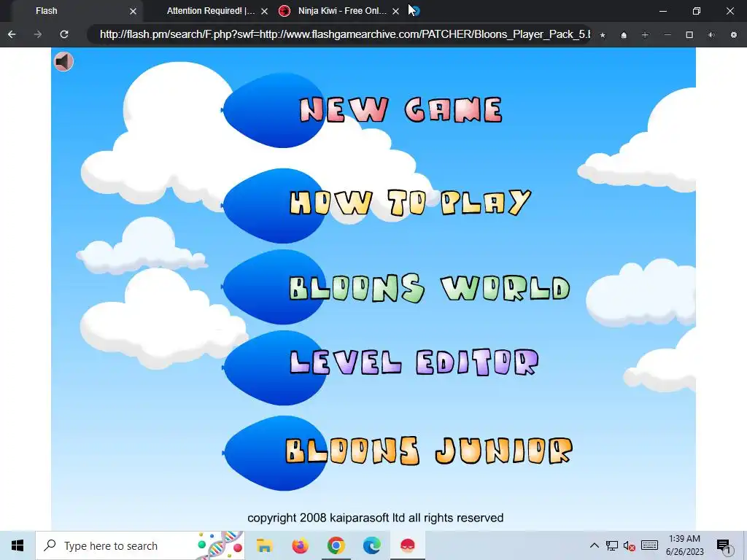Pop the blue balloon beside New Game
Viewport: 747px width, 560px height.
pos(274,111)
